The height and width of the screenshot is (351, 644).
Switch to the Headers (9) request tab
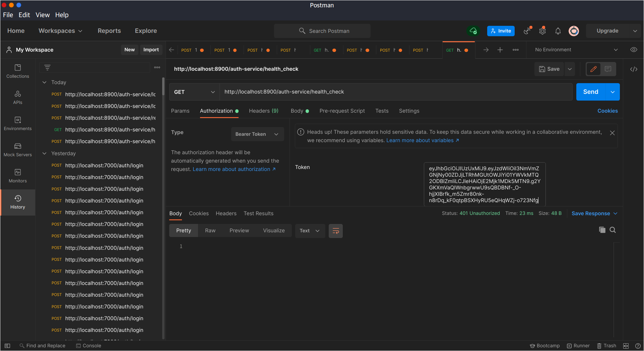pos(264,111)
